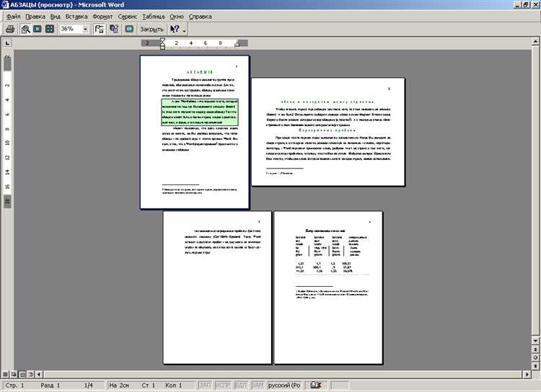The height and width of the screenshot is (392, 541).
Task: Select the fourth page thumbnail containing the table
Action: [x=328, y=288]
